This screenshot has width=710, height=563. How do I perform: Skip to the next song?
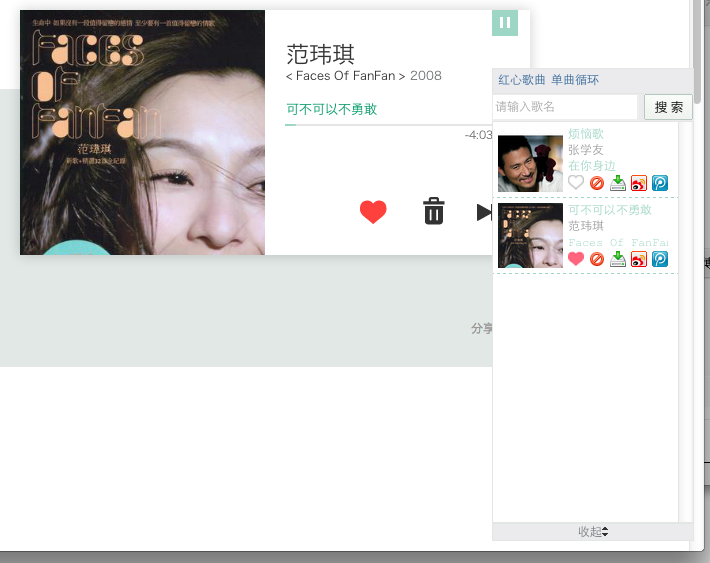(484, 212)
